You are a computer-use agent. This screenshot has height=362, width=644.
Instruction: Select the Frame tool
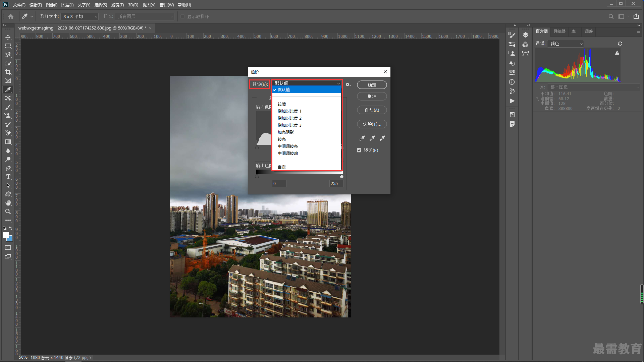8,81
